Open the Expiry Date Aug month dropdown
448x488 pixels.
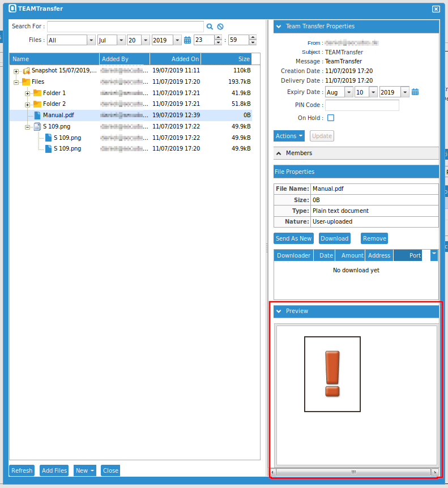pos(349,92)
